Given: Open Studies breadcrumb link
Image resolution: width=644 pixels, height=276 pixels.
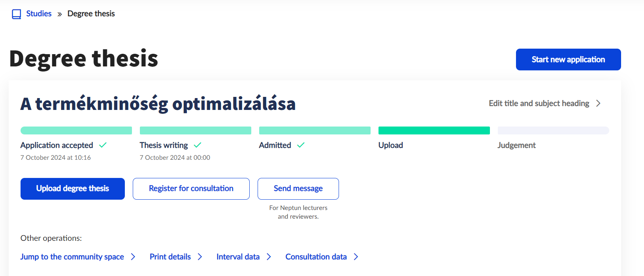Looking at the screenshot, I should [39, 13].
